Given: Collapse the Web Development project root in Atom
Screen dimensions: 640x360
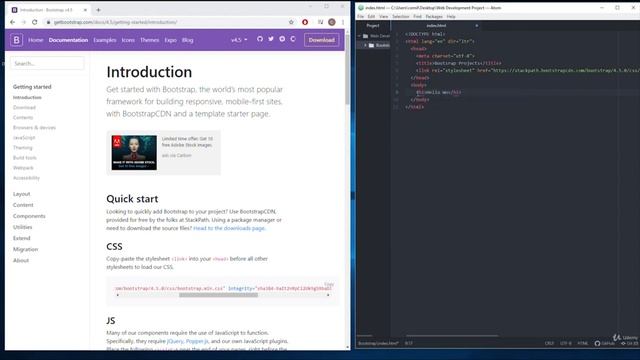Looking at the screenshot, I should [x=360, y=36].
